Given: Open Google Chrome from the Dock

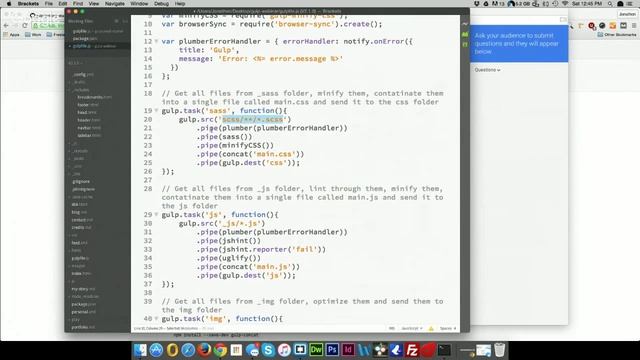Looking at the screenshot, I should 220,350.
